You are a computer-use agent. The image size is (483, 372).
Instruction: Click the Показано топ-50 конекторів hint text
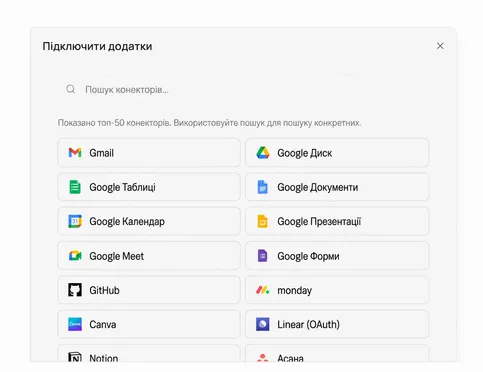coord(209,123)
